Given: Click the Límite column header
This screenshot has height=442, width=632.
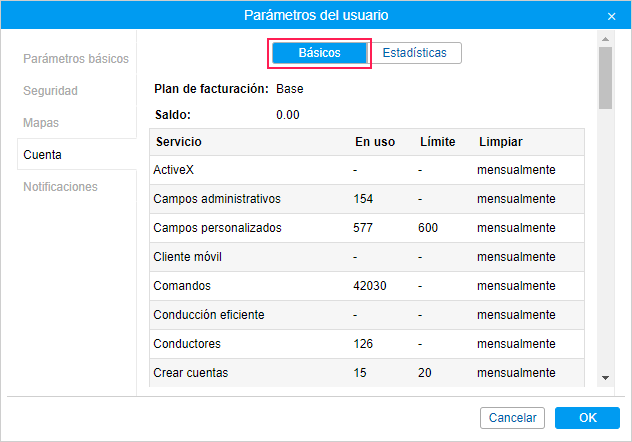Looking at the screenshot, I should (x=437, y=142).
